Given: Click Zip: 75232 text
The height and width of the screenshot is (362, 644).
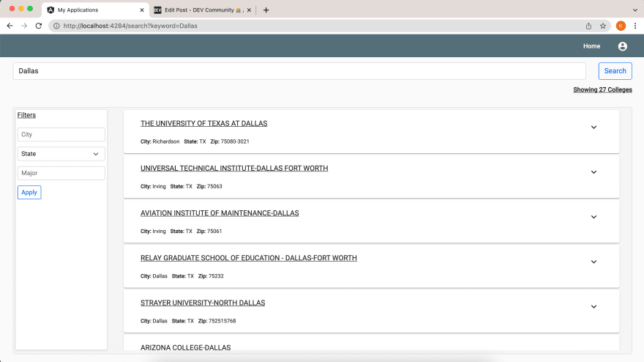Looking at the screenshot, I should 211,276.
